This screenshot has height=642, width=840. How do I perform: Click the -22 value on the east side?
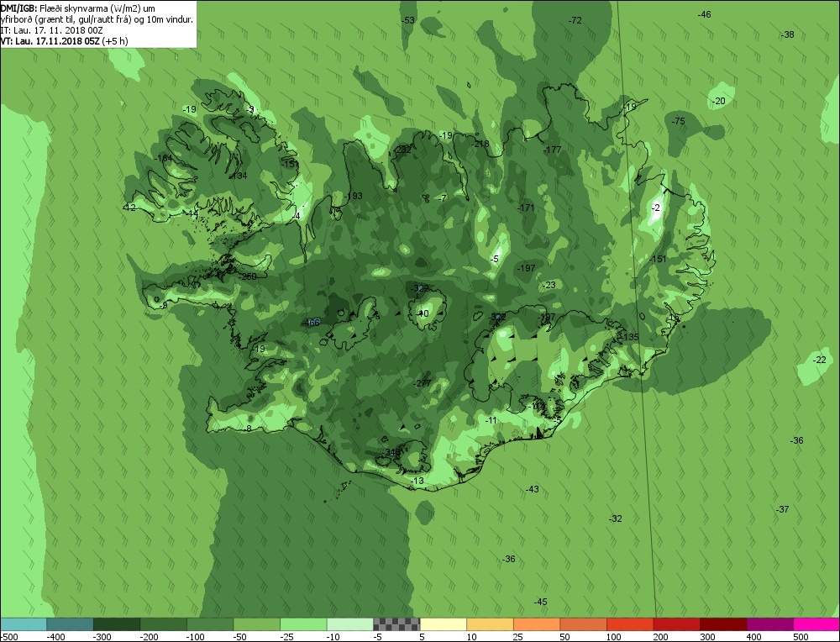(820, 360)
